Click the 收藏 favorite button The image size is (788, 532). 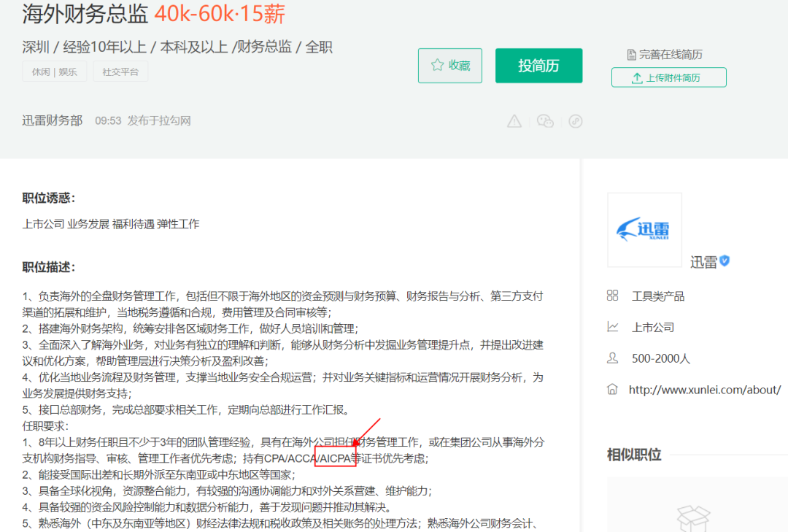pos(449,66)
